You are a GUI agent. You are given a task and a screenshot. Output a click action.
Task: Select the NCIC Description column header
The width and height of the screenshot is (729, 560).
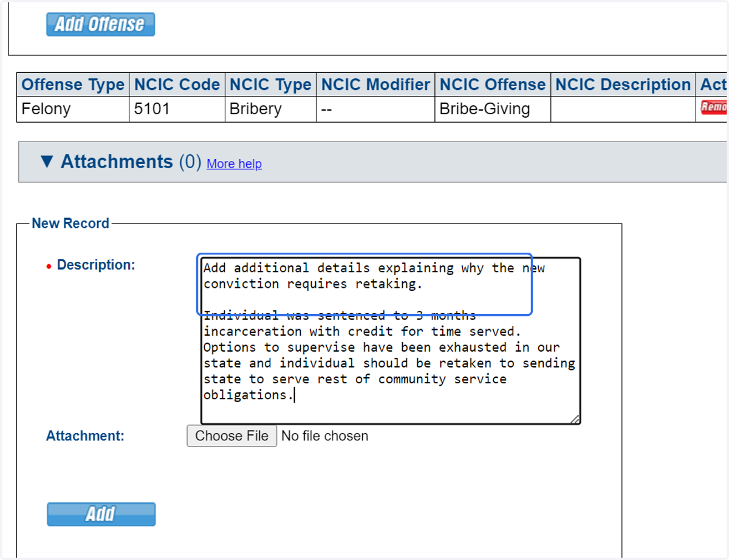point(623,84)
